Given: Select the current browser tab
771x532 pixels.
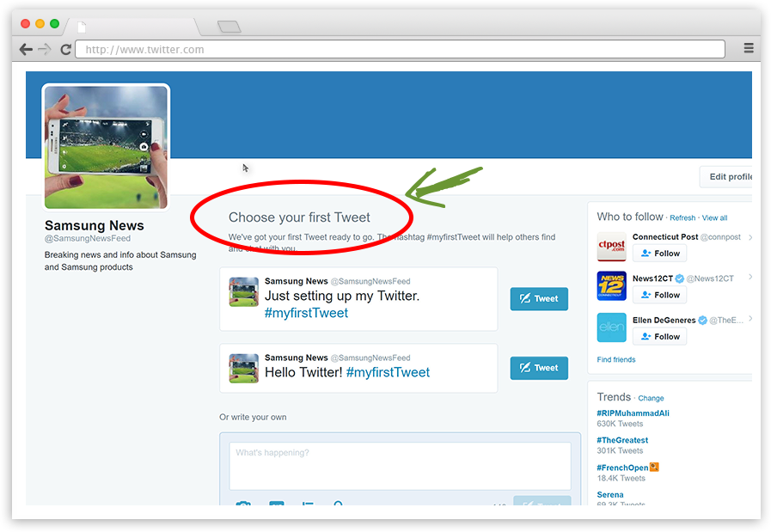Looking at the screenshot, I should click(x=132, y=27).
